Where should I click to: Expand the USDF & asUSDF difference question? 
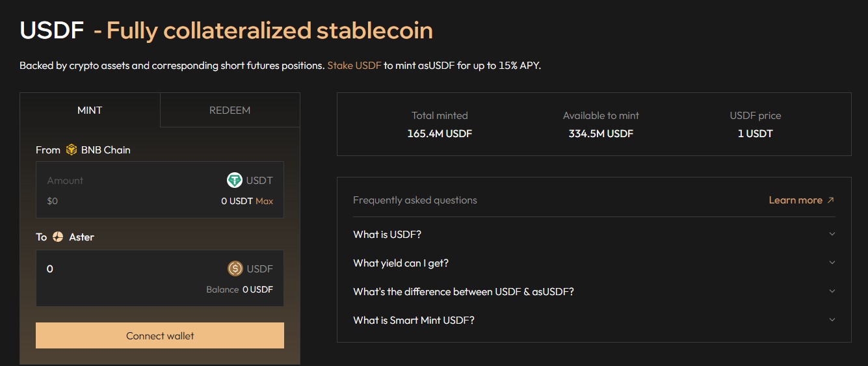[x=832, y=291]
